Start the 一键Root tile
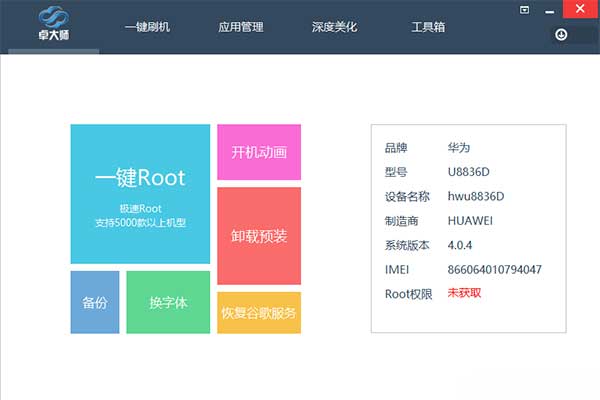This screenshot has width=600, height=400. tap(140, 194)
